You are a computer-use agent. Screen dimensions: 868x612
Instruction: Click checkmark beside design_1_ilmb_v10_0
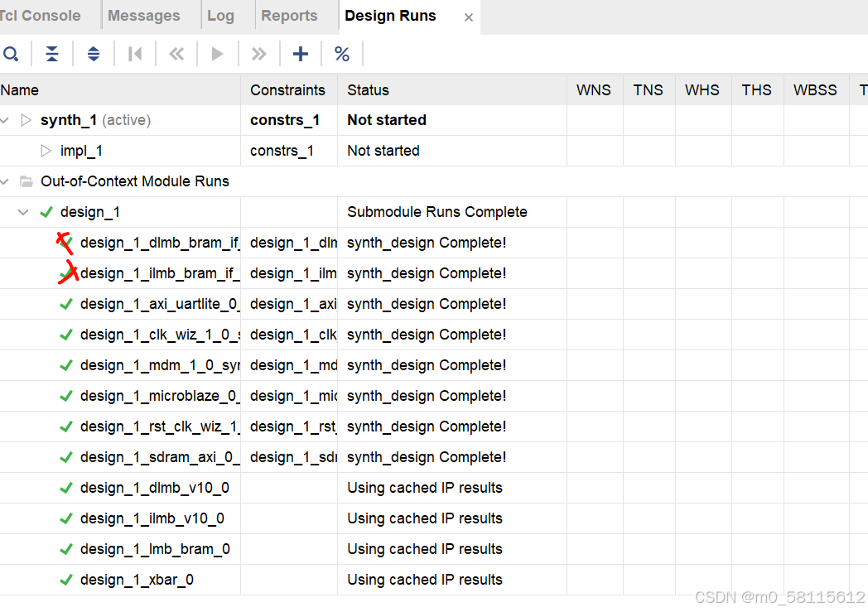[x=66, y=518]
